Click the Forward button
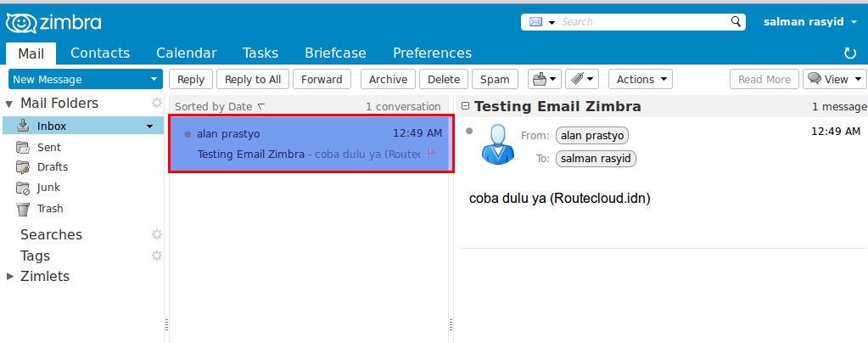The height and width of the screenshot is (343, 868). pyautogui.click(x=322, y=79)
